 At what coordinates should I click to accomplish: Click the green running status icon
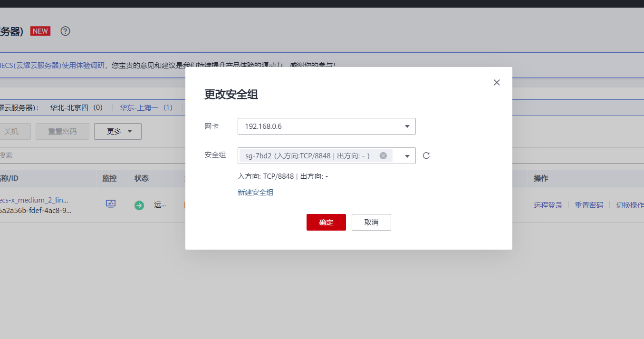139,205
